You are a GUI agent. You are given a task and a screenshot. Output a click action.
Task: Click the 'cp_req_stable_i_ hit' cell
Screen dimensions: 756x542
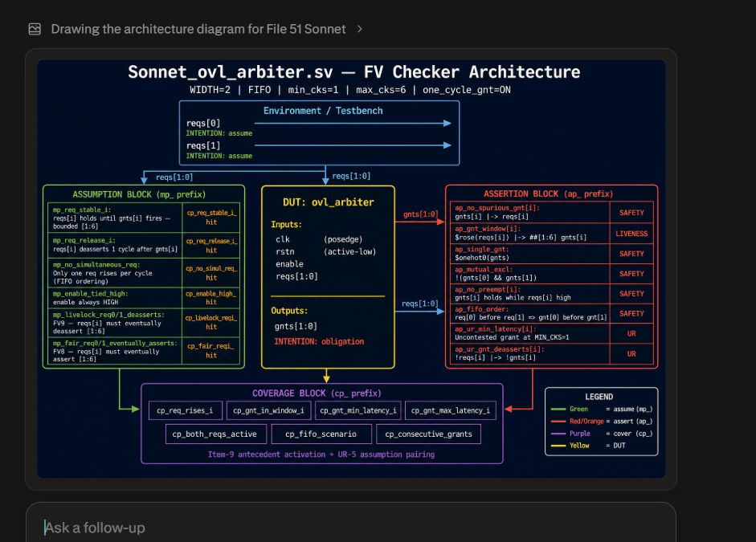click(211, 218)
